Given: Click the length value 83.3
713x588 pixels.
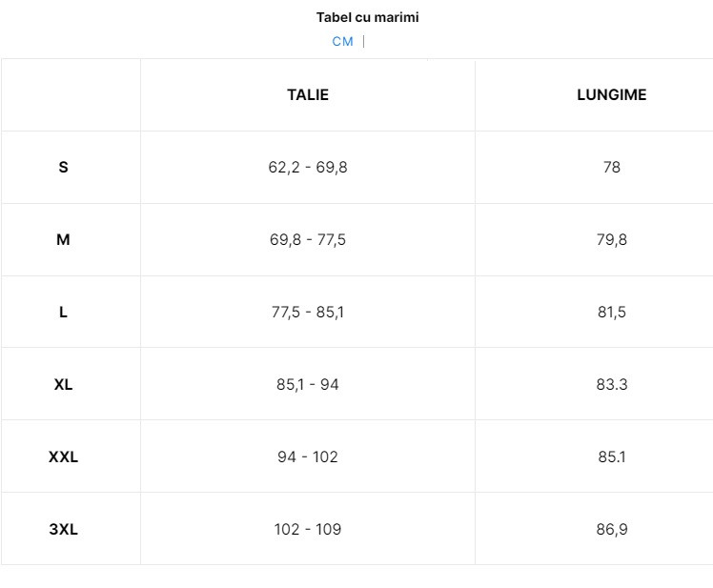Looking at the screenshot, I should pos(612,384).
